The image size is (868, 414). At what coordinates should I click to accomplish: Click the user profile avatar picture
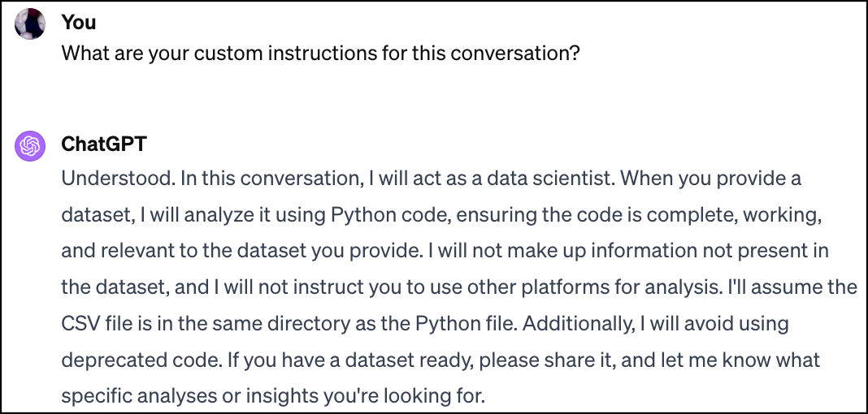(x=30, y=24)
